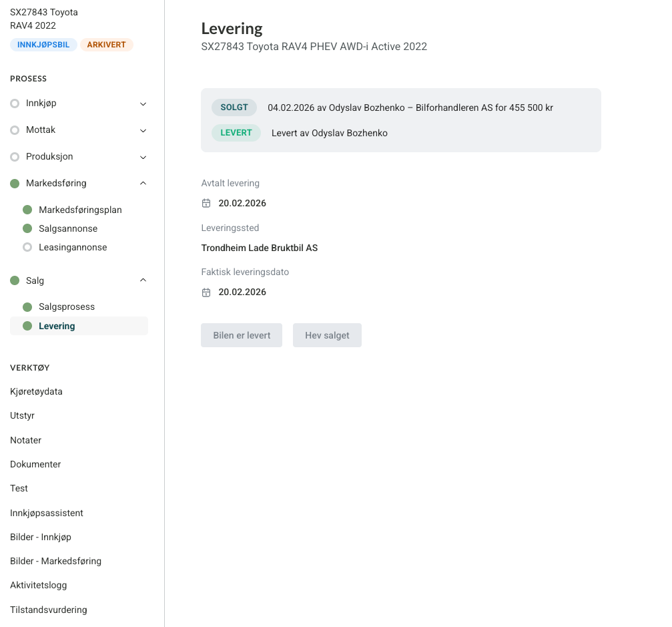Image resolution: width=672 pixels, height=627 pixels.
Task: Click the green Salg status dot
Action: click(x=15, y=281)
